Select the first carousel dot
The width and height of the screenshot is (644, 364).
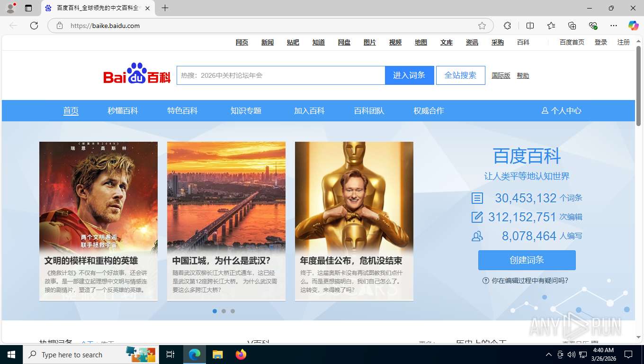pyautogui.click(x=215, y=311)
